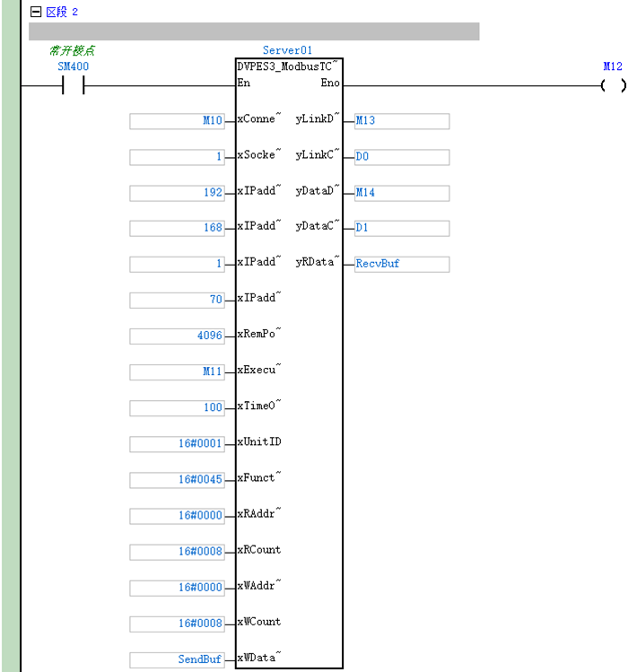
Task: Select the M12 output coil symbol
Action: click(x=612, y=86)
